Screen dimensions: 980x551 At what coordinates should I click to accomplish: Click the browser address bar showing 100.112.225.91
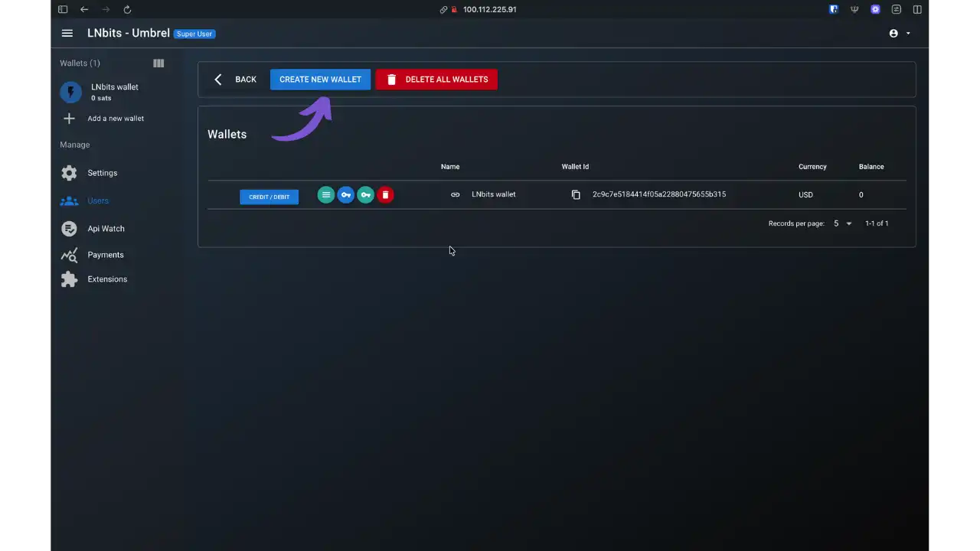click(x=489, y=9)
